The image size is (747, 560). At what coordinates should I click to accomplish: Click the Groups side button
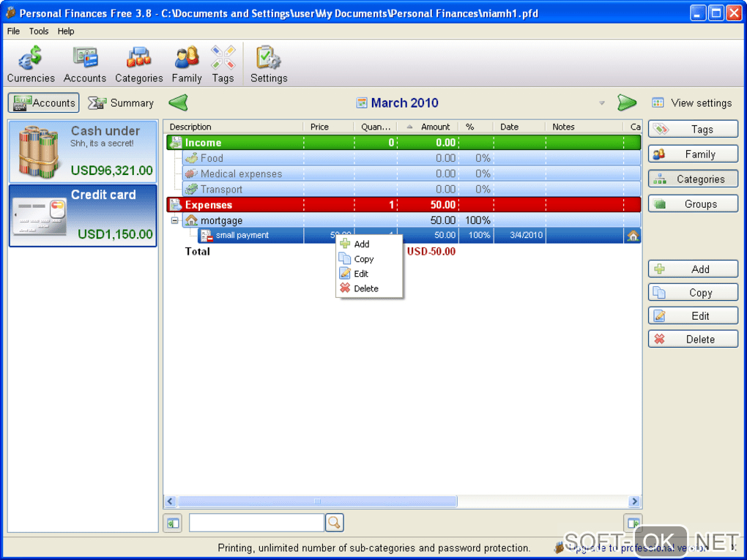pyautogui.click(x=693, y=204)
